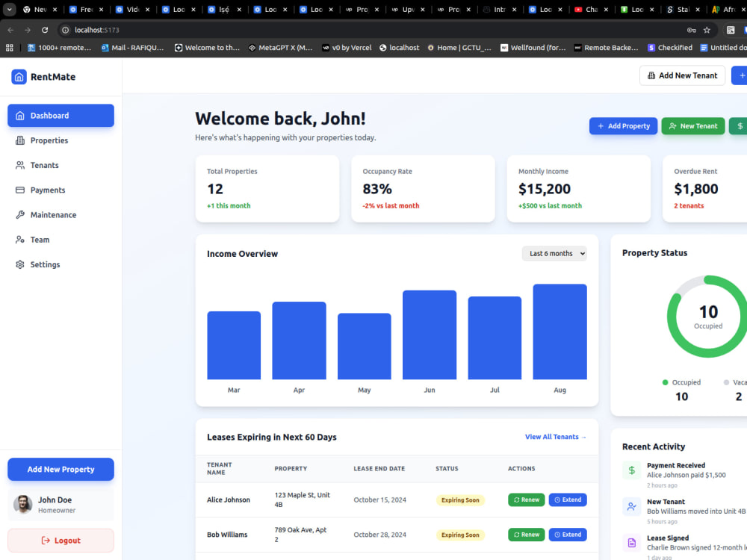Click Bob Williams's Expiring Soon badge
Screen dimensions: 747x560
(x=460, y=535)
